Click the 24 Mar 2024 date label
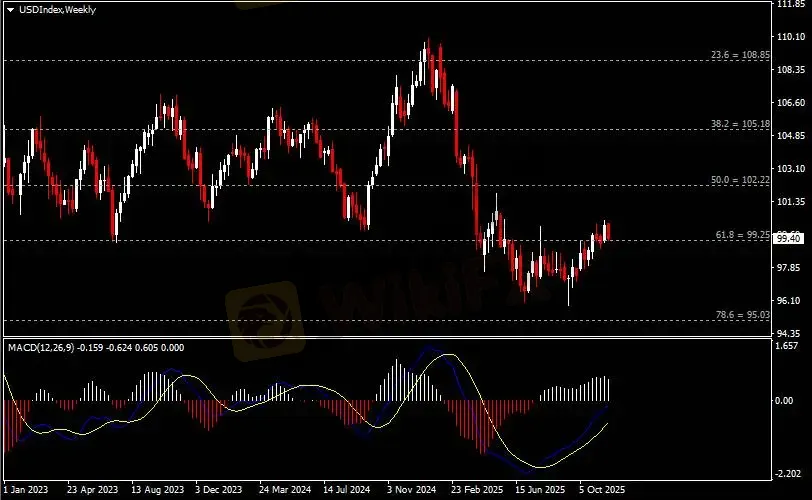The image size is (812, 500). (285, 489)
